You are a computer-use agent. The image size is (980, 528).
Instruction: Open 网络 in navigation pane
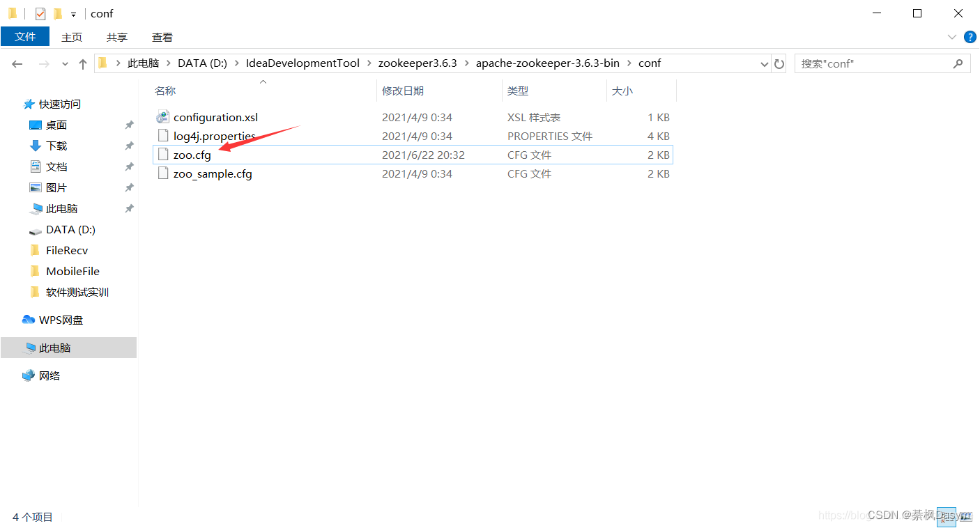coord(49,375)
